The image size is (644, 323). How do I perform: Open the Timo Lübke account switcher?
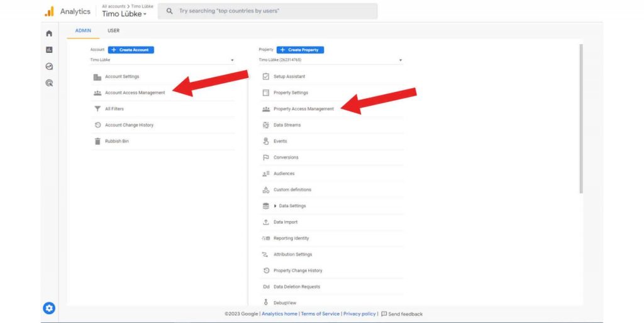[125, 14]
